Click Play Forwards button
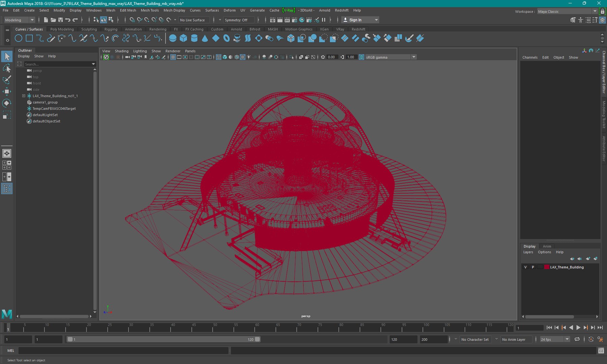 click(x=578, y=328)
